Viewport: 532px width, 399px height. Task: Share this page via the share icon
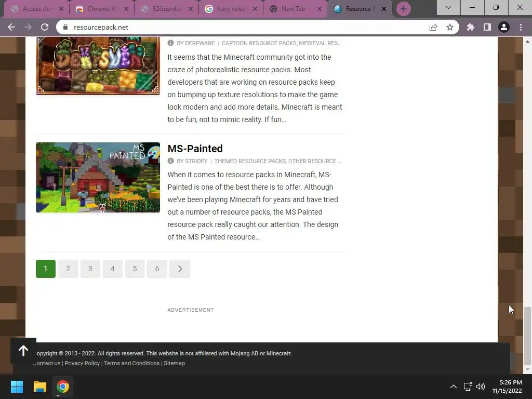[433, 28]
